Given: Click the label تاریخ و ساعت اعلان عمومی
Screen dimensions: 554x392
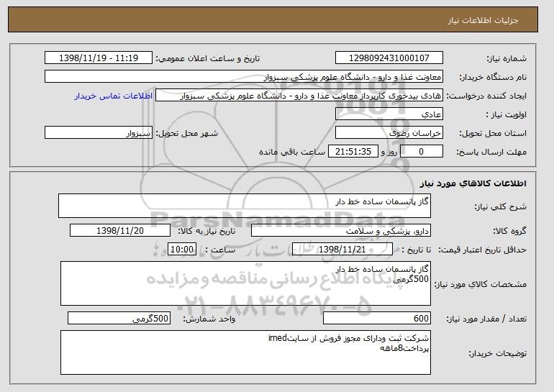Looking at the screenshot, I should pyautogui.click(x=208, y=58).
